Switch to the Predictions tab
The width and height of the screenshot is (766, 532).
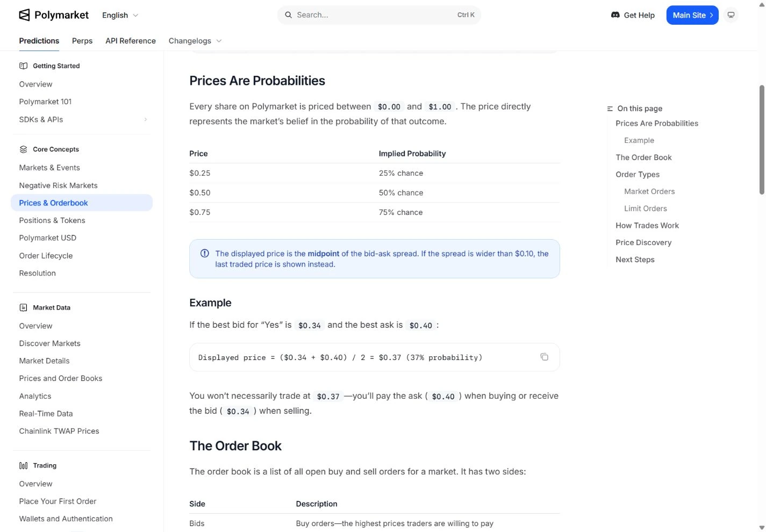pyautogui.click(x=39, y=41)
